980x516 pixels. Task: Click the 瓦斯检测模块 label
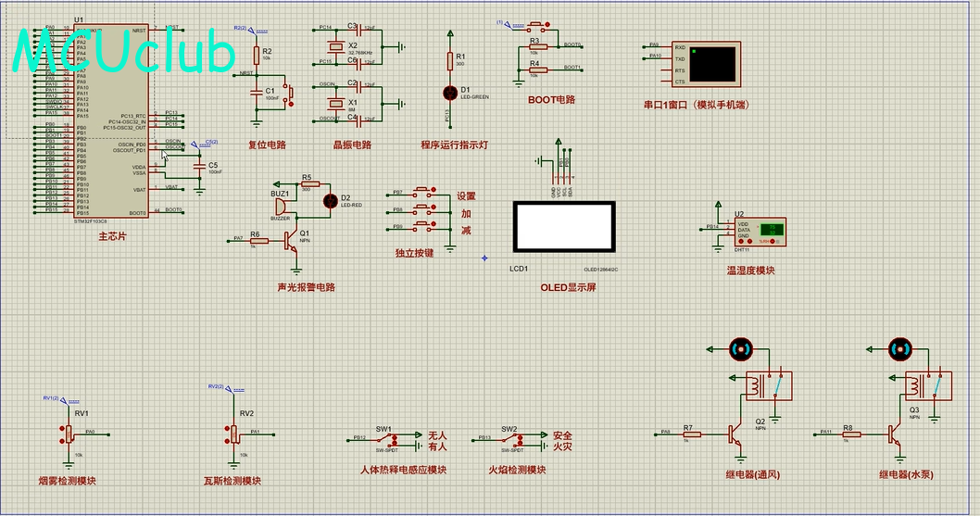coord(232,481)
